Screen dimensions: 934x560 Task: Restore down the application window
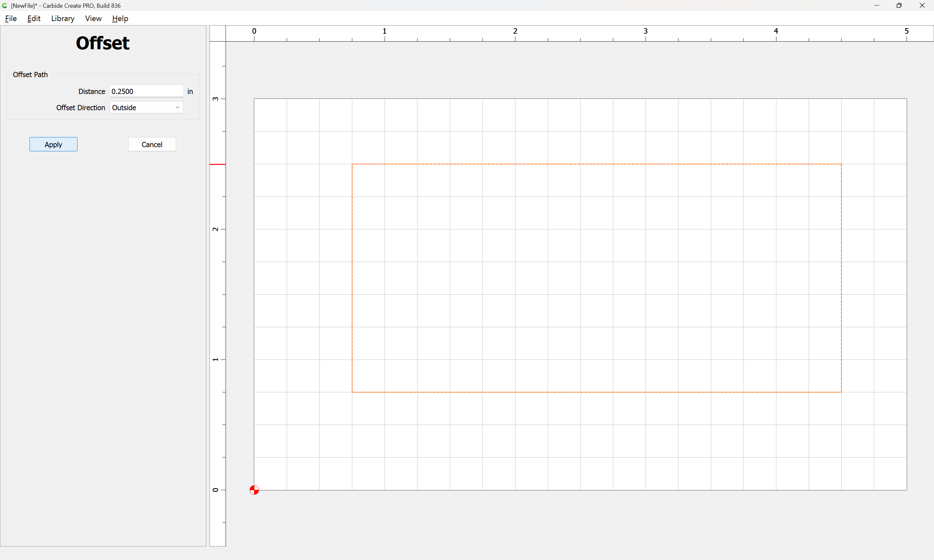(x=899, y=6)
